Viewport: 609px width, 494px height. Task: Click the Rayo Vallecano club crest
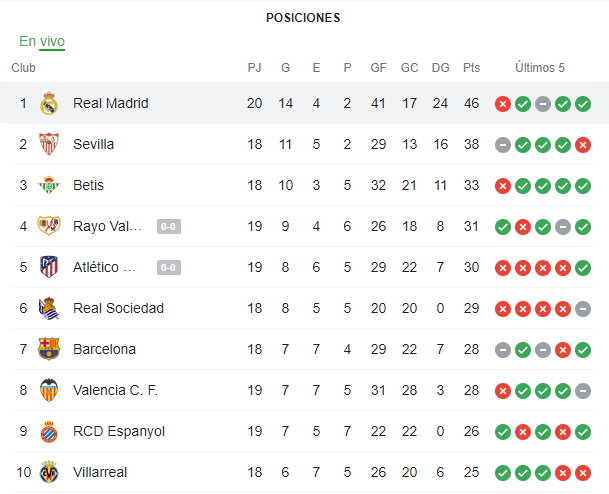(49, 226)
